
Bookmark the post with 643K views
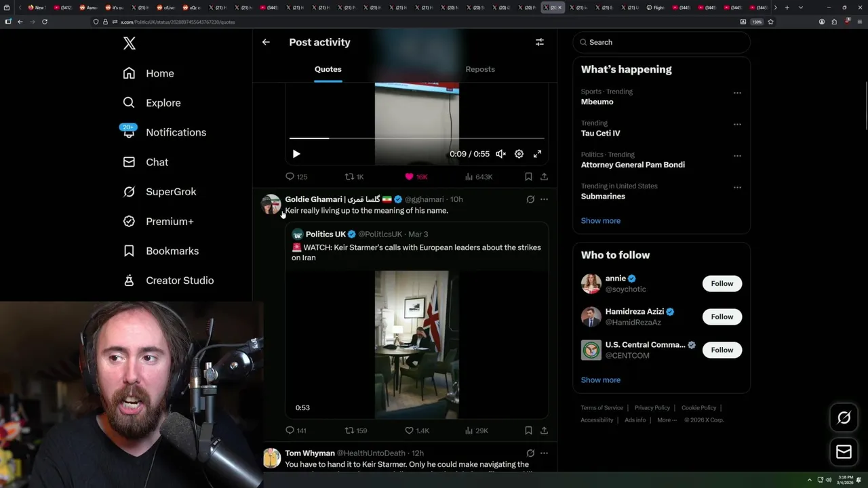point(528,176)
